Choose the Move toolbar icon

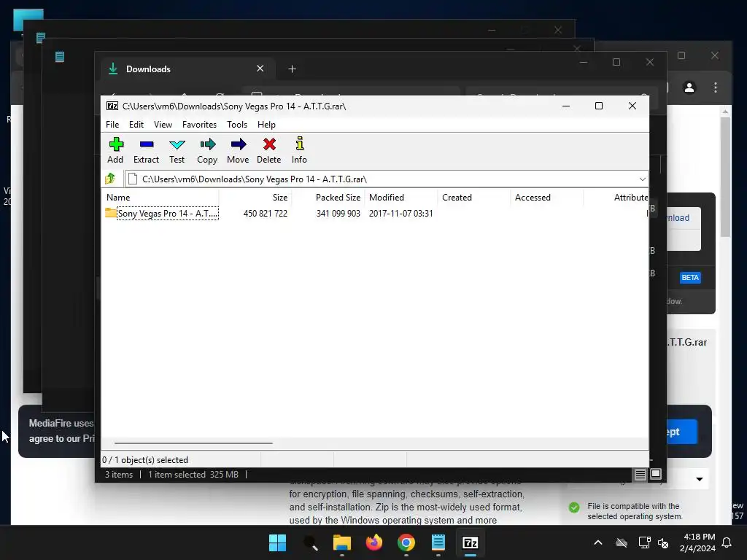(x=238, y=150)
